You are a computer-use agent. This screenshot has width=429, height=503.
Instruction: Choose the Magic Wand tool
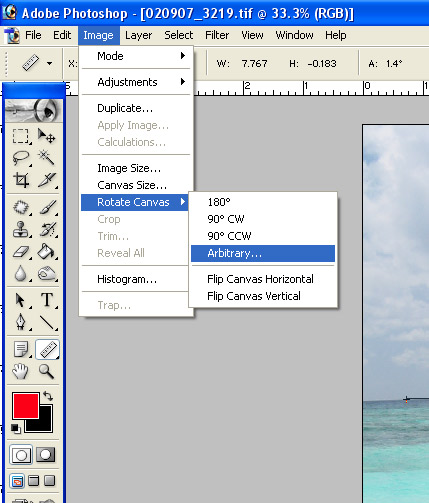[x=46, y=158]
